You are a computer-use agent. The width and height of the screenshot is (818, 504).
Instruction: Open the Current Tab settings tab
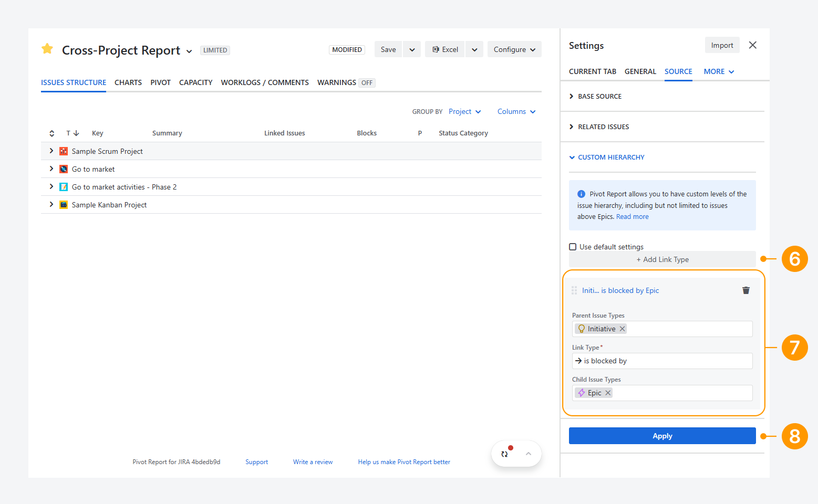593,71
